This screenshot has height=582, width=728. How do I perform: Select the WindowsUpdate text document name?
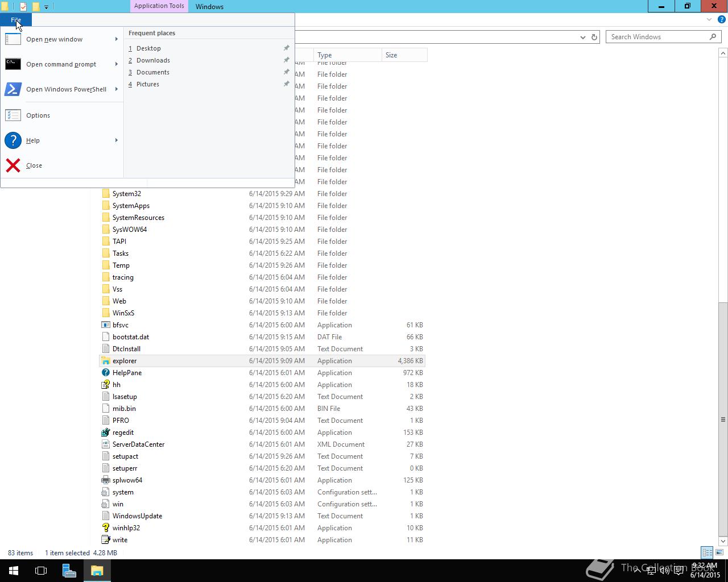pos(137,516)
